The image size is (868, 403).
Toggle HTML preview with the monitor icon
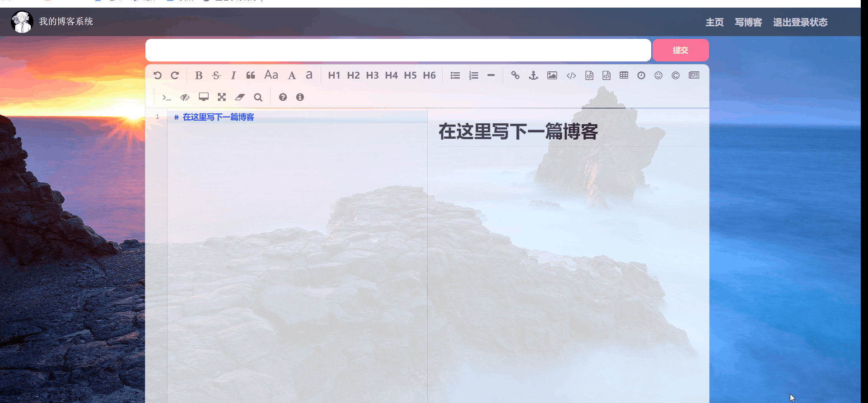[204, 97]
